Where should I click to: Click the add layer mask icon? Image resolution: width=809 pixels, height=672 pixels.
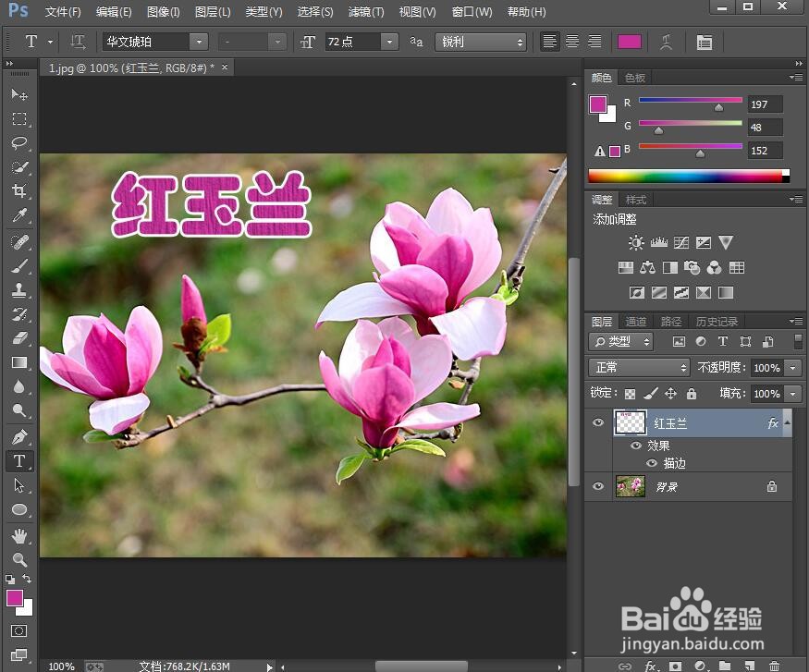[674, 665]
